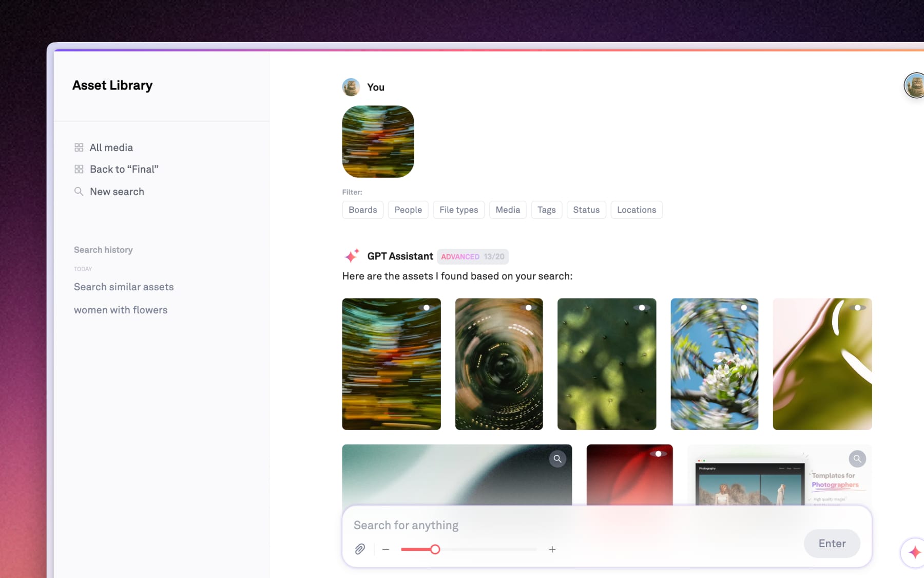Open "Search similar assets" from search history
924x578 pixels.
pyautogui.click(x=124, y=287)
